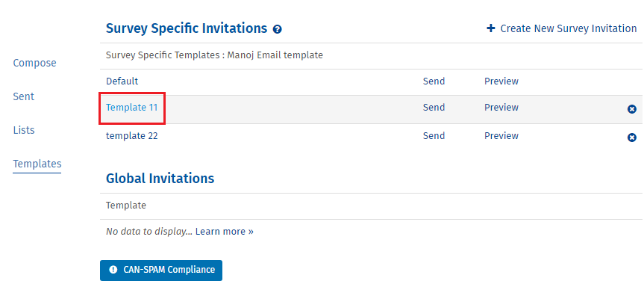The width and height of the screenshot is (644, 284).
Task: Click the plus icon for new invitation
Action: pyautogui.click(x=490, y=28)
